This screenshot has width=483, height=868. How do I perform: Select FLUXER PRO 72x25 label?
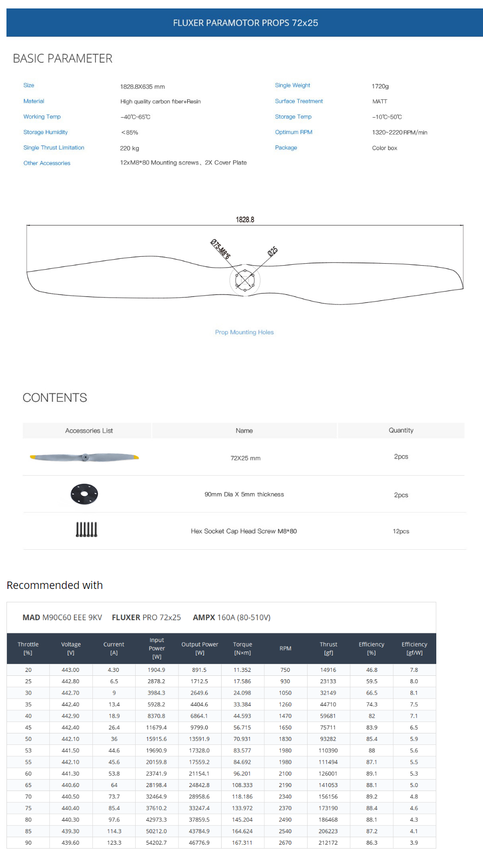[x=146, y=617]
